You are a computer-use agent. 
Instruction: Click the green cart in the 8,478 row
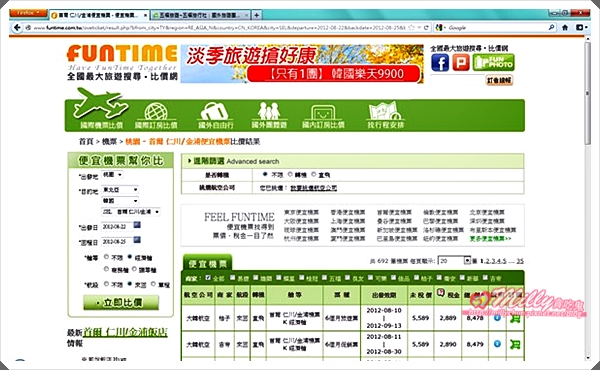[x=515, y=318]
